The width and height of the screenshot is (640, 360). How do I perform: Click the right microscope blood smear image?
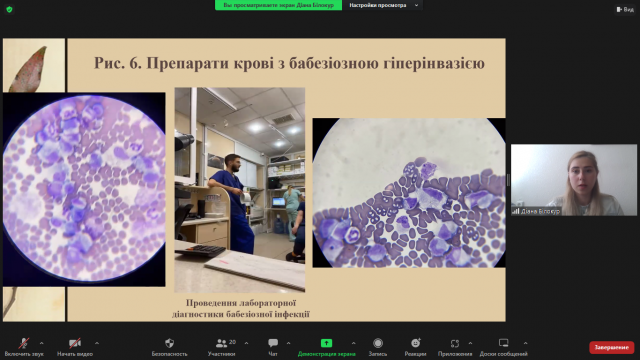409,193
